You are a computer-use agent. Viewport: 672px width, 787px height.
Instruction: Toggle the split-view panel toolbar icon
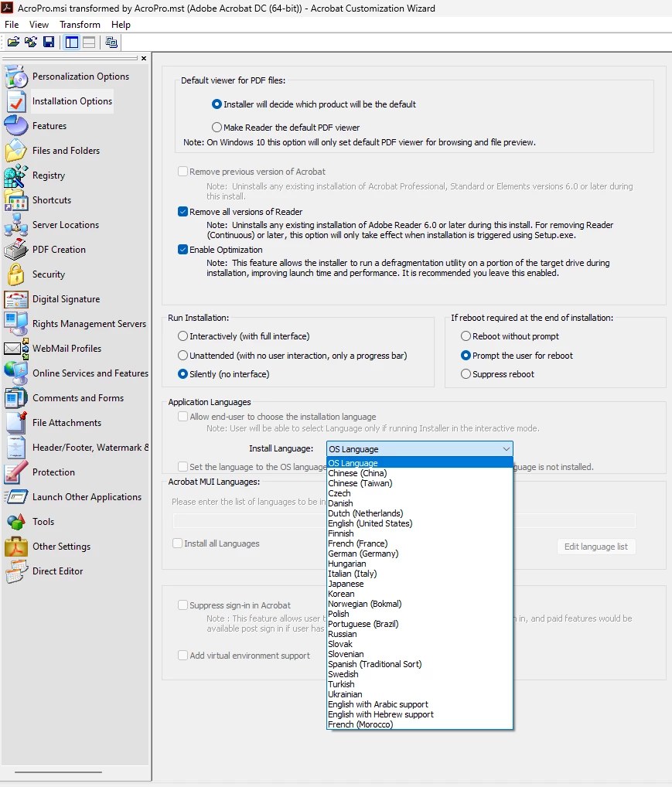(89, 43)
